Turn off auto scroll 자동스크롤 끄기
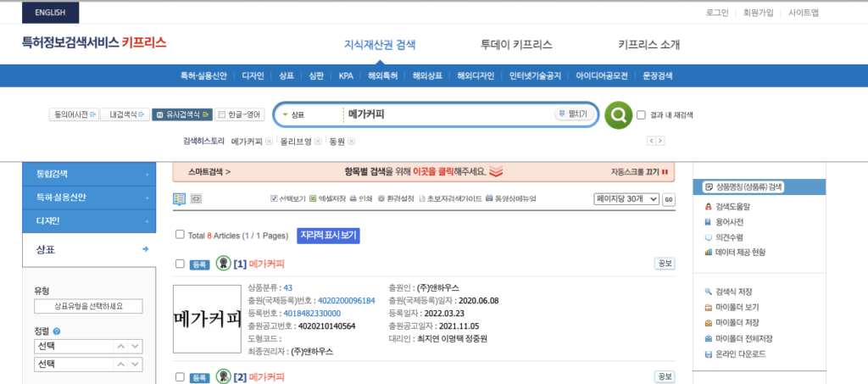Image resolution: width=868 pixels, height=384 pixels. point(639,172)
